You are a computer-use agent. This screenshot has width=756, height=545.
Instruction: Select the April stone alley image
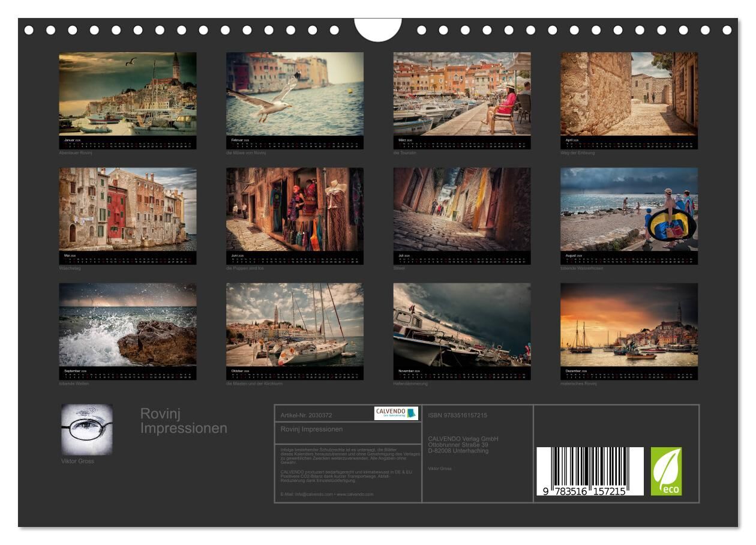tap(629, 94)
